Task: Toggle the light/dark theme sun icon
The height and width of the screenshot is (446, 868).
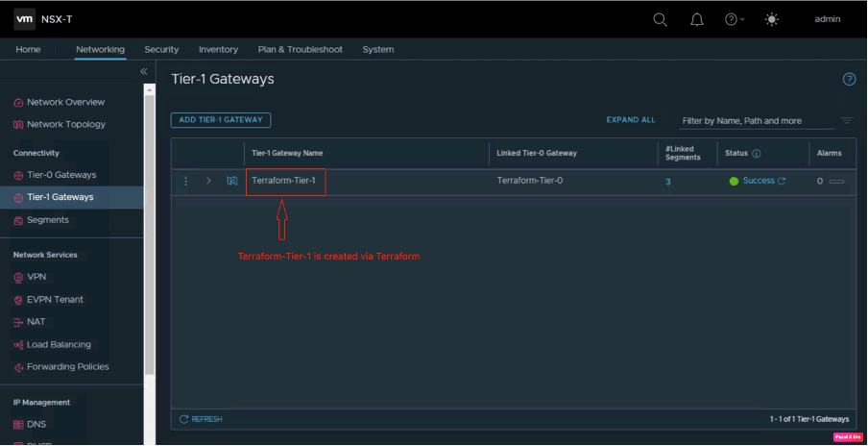Action: [x=771, y=19]
